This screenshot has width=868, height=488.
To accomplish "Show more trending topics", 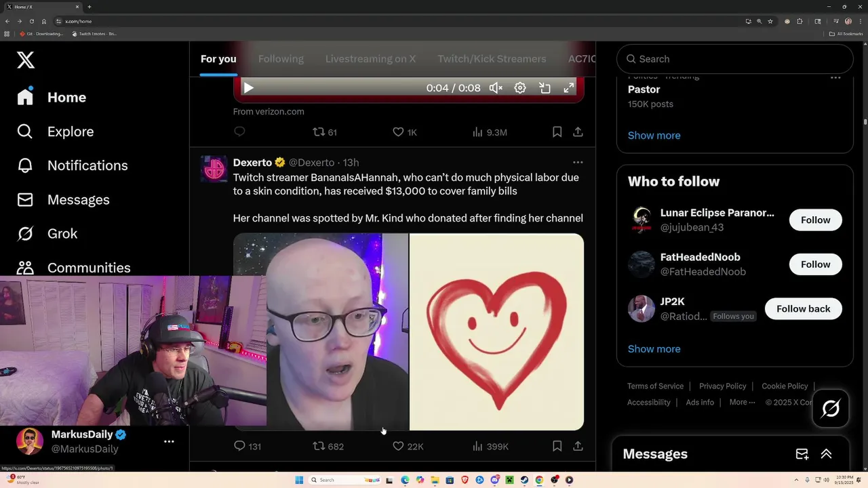I will [654, 135].
